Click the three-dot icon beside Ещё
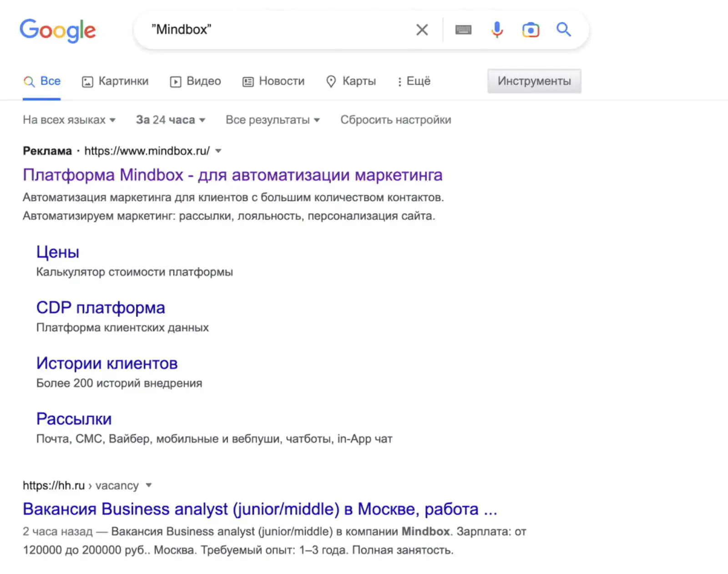 [x=399, y=82]
